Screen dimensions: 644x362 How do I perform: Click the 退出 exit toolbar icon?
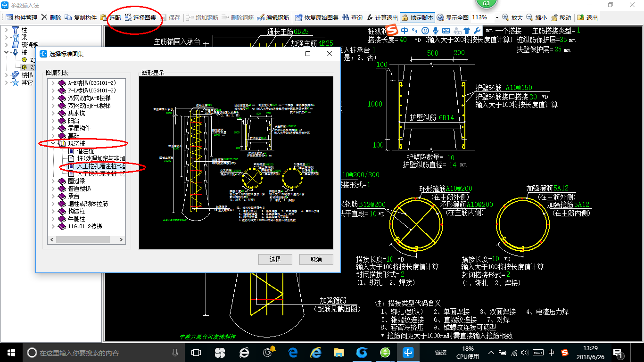click(580, 17)
